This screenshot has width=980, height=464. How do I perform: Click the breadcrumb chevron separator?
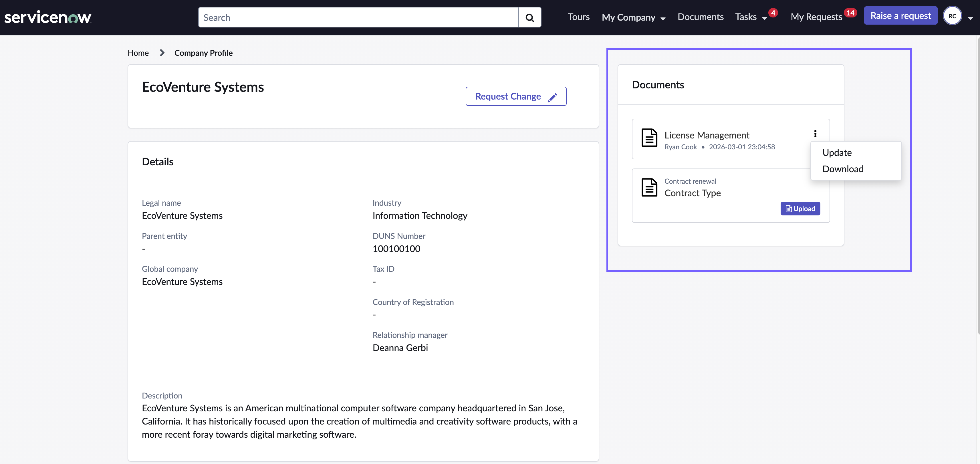pyautogui.click(x=162, y=52)
